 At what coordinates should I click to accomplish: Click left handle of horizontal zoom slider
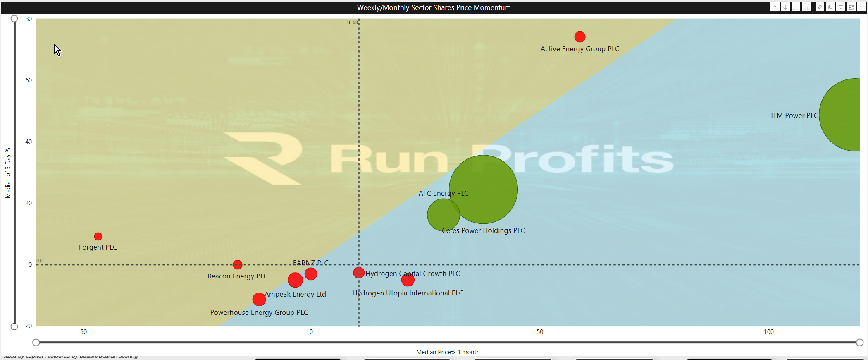tap(36, 342)
